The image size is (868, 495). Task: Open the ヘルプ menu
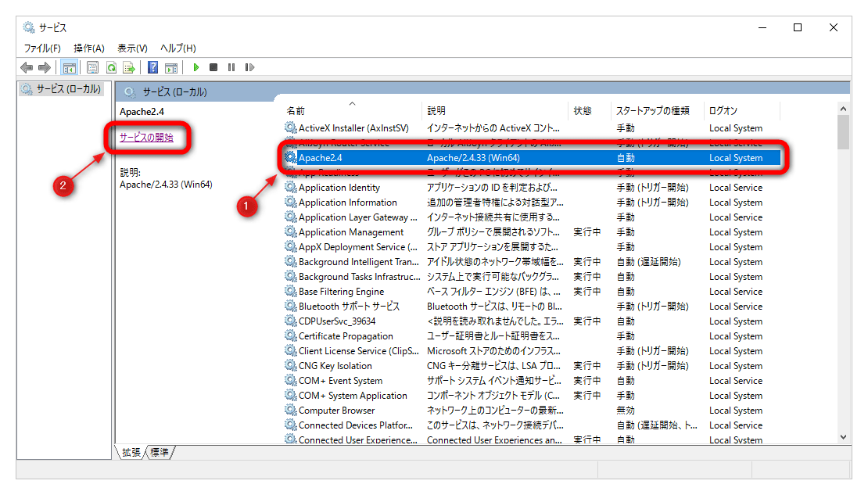tap(177, 48)
